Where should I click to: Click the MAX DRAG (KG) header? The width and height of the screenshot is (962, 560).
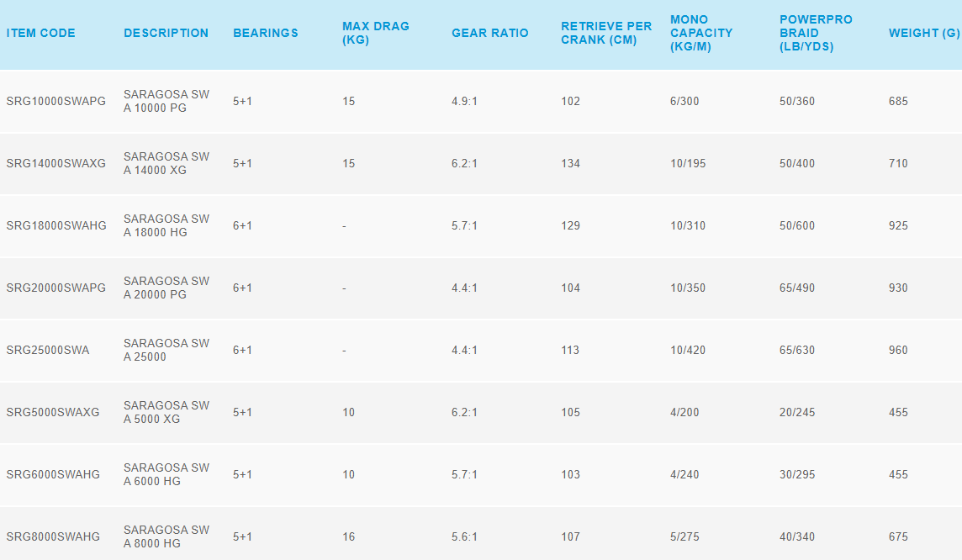375,34
